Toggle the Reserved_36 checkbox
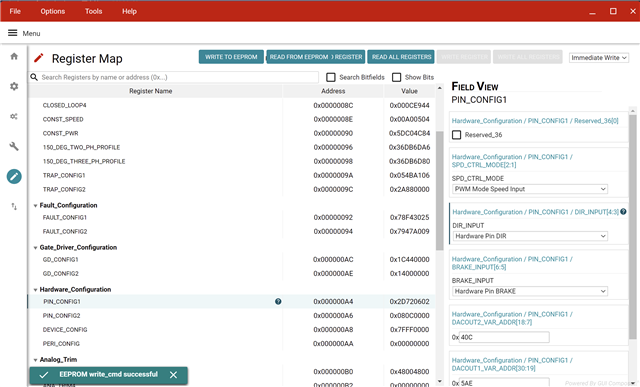The height and width of the screenshot is (387, 640). (x=456, y=135)
